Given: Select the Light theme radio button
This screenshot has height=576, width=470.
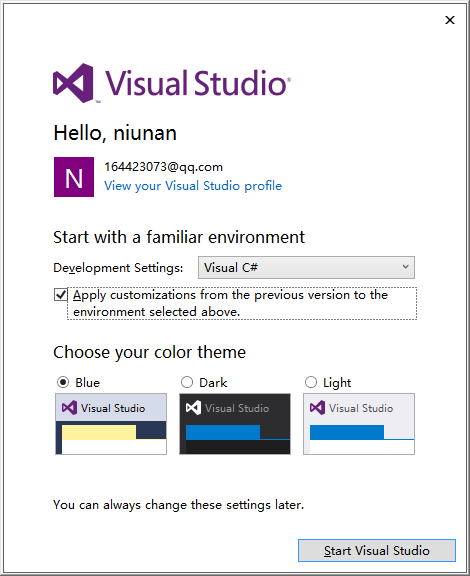Looking at the screenshot, I should point(311,382).
